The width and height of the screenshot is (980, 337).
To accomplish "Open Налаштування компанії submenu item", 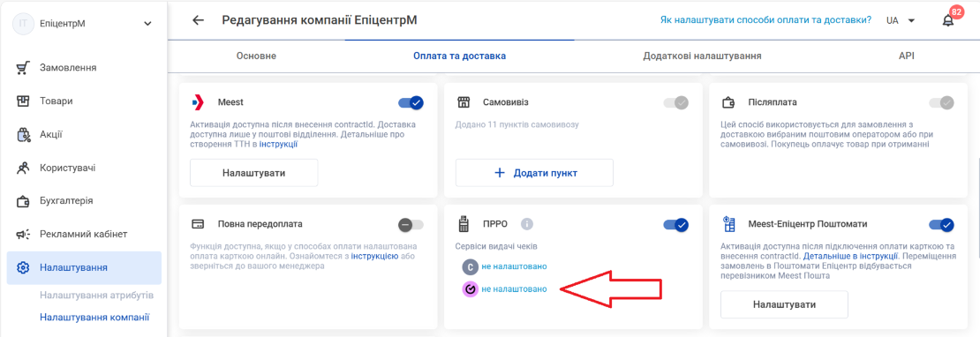I will [94, 317].
